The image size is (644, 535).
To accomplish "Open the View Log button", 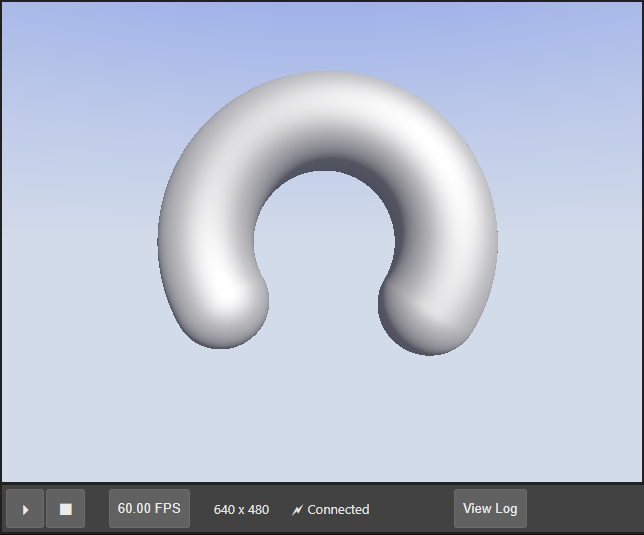I will [x=490, y=508].
